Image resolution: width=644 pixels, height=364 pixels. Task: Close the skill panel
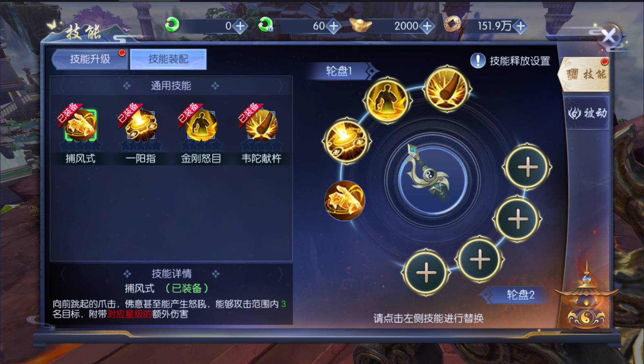[609, 37]
